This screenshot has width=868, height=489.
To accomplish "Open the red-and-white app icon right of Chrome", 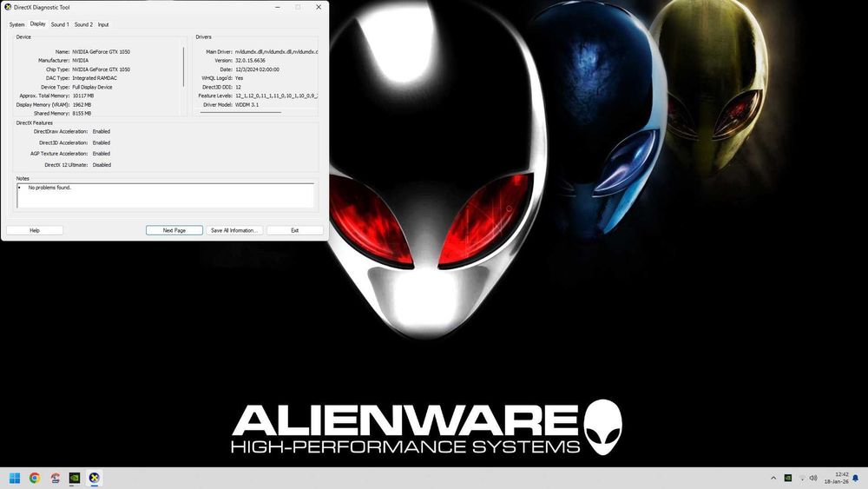I will coord(55,478).
